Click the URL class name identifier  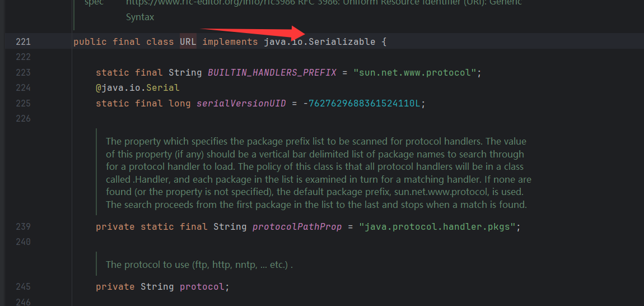(x=188, y=41)
